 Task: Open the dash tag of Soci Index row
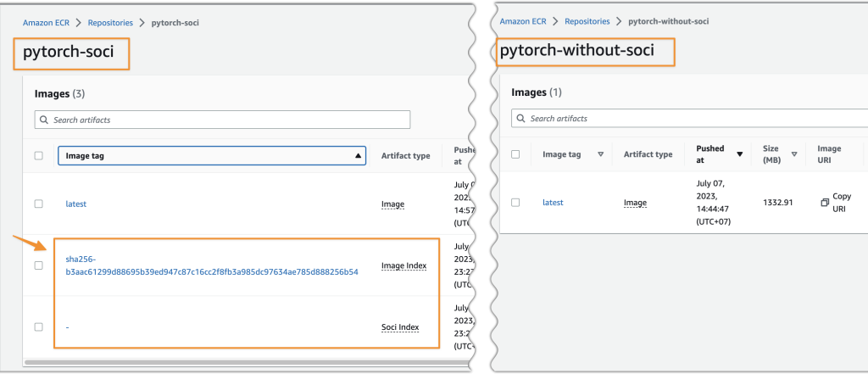pyautogui.click(x=67, y=327)
